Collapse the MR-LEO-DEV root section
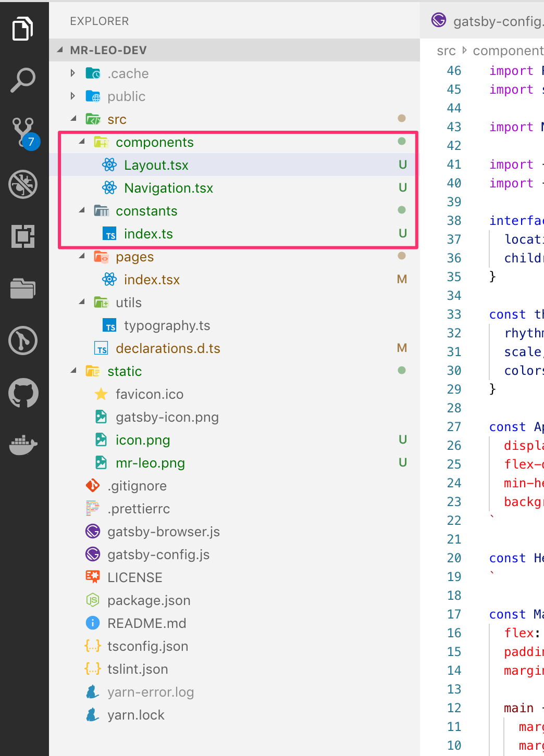Screen dimensions: 544x756 pos(60,50)
